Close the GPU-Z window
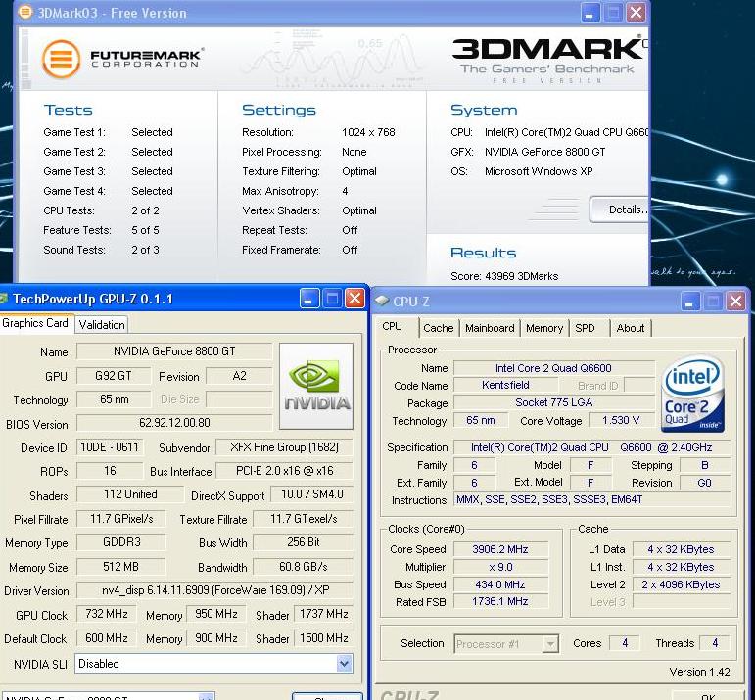The width and height of the screenshot is (755, 700). (354, 299)
